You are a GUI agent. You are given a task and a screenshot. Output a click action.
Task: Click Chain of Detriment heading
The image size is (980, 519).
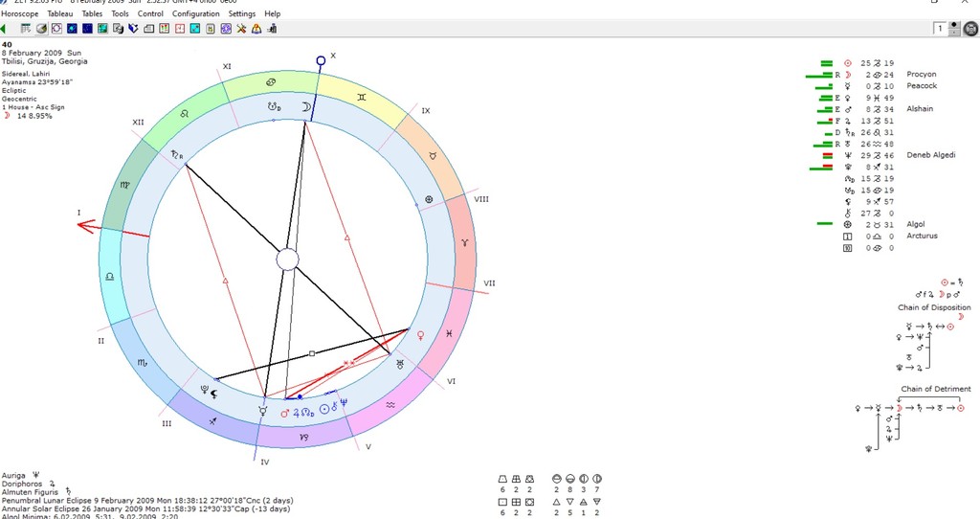coord(936,389)
